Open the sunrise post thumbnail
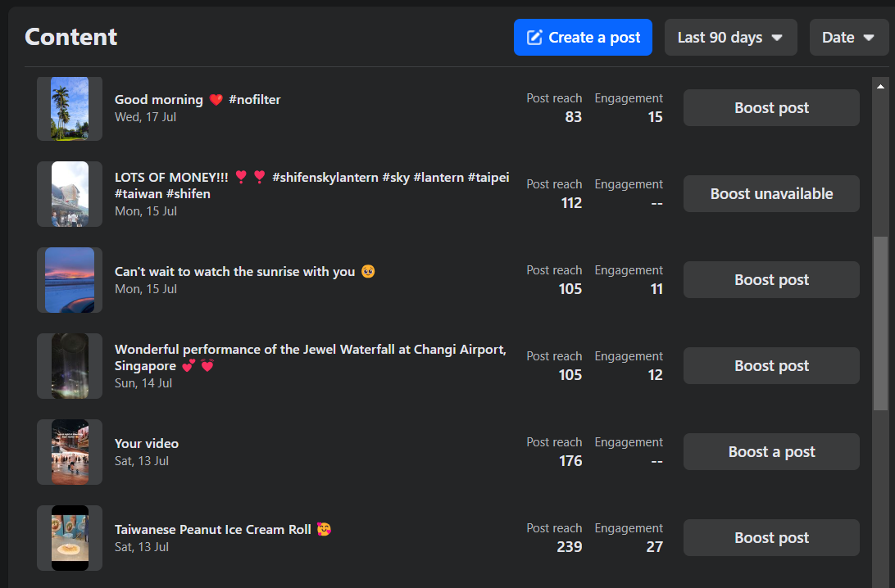This screenshot has width=895, height=588. tap(70, 280)
